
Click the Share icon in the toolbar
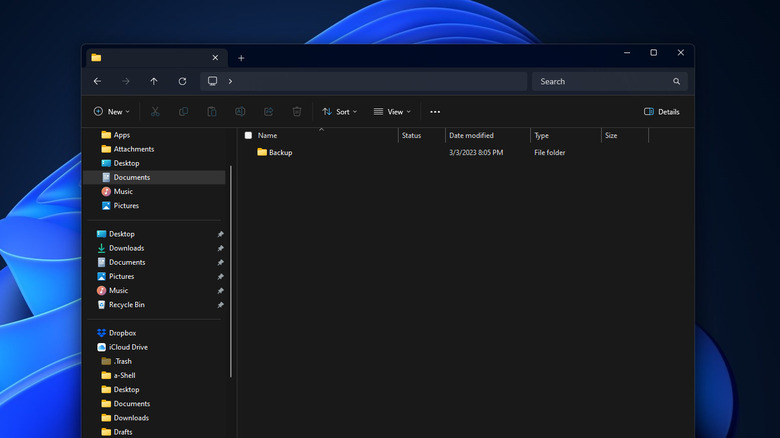coord(269,112)
